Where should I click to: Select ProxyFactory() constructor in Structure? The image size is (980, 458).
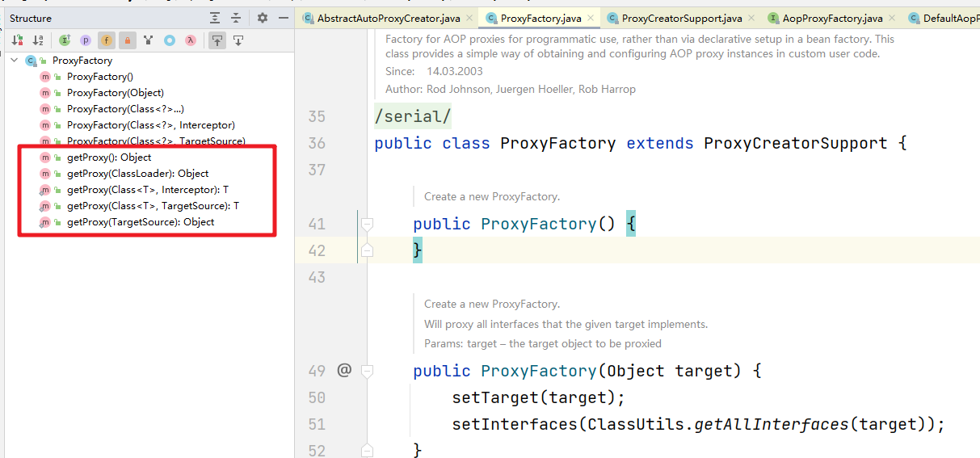tap(99, 77)
